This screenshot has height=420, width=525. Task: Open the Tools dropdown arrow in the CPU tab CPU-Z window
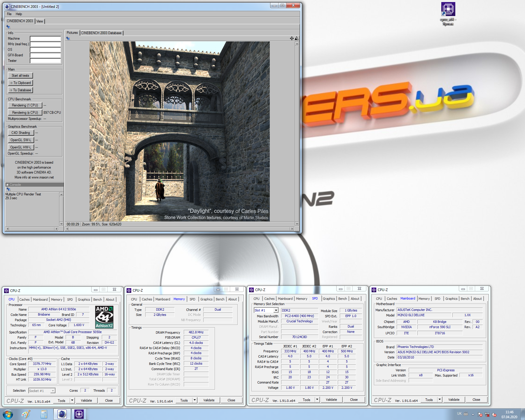coord(72,400)
